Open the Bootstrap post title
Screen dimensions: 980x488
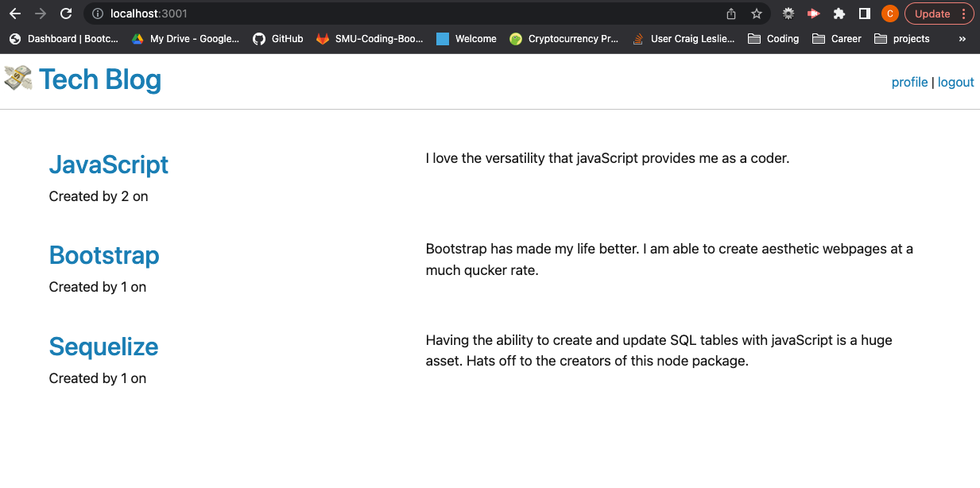(x=104, y=255)
